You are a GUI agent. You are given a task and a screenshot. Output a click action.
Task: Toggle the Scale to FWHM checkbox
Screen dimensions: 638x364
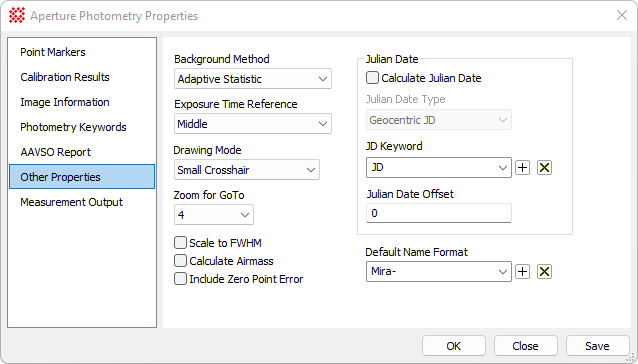point(180,243)
